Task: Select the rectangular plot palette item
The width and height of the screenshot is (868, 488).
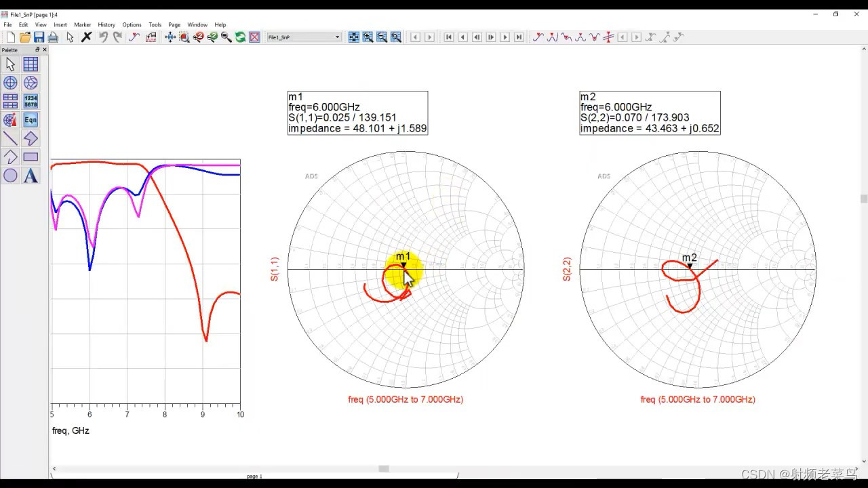Action: [x=31, y=64]
